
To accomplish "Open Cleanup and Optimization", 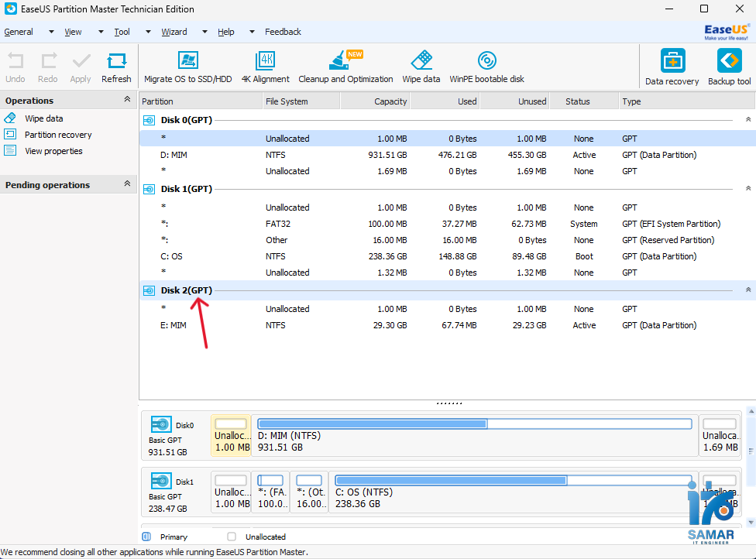I will coord(345,67).
